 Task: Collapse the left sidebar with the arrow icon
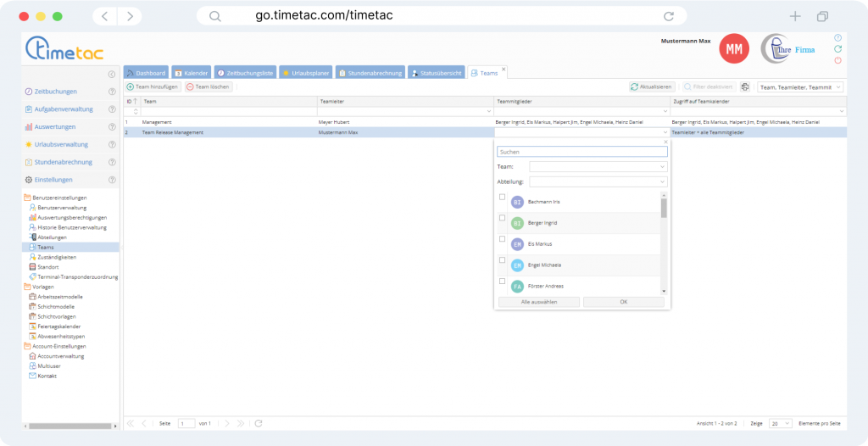pyautogui.click(x=112, y=75)
